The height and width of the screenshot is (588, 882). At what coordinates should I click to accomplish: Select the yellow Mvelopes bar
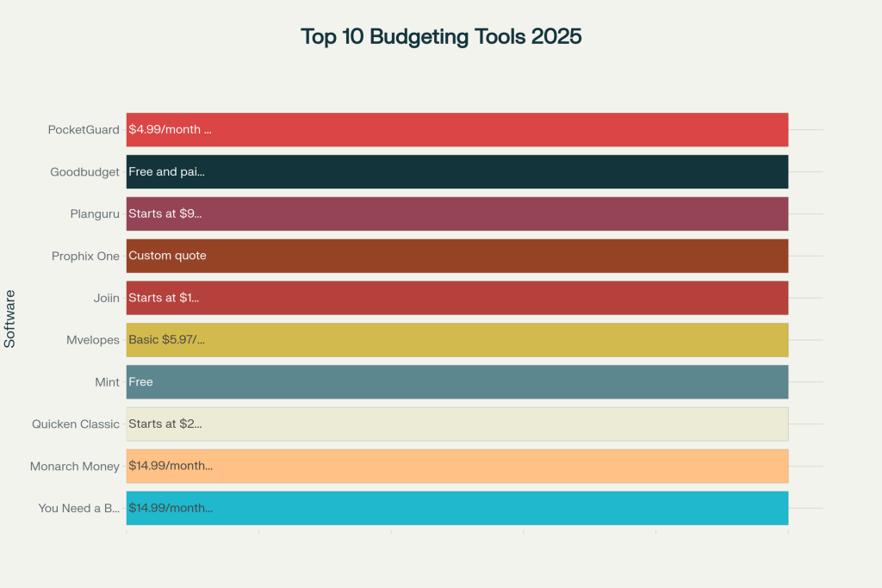[457, 340]
